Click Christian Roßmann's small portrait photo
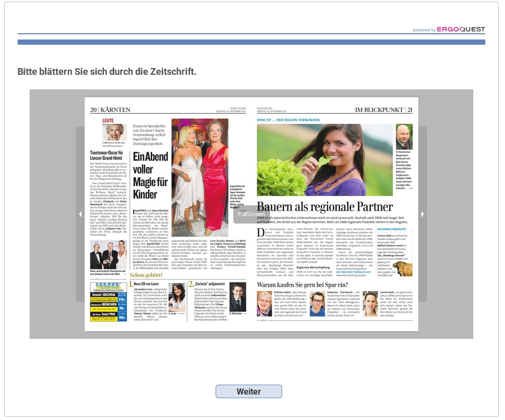This screenshot has width=505, height=420. pyautogui.click(x=404, y=137)
